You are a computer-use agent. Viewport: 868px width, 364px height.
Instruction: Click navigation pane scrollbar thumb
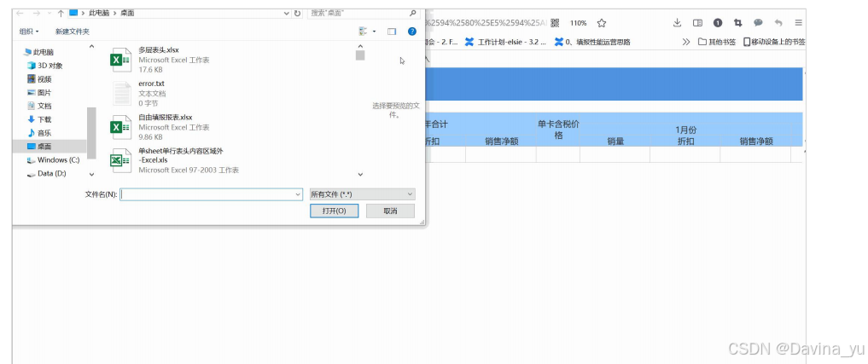(91, 133)
